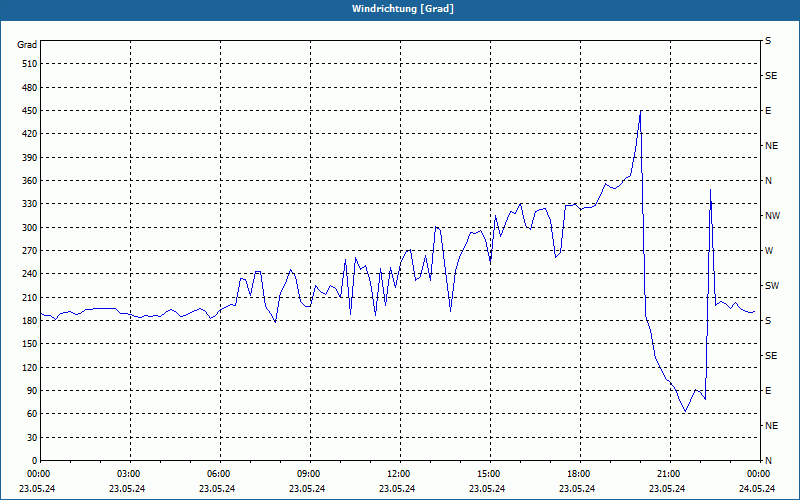Select the y-axis value 120

click(x=29, y=367)
